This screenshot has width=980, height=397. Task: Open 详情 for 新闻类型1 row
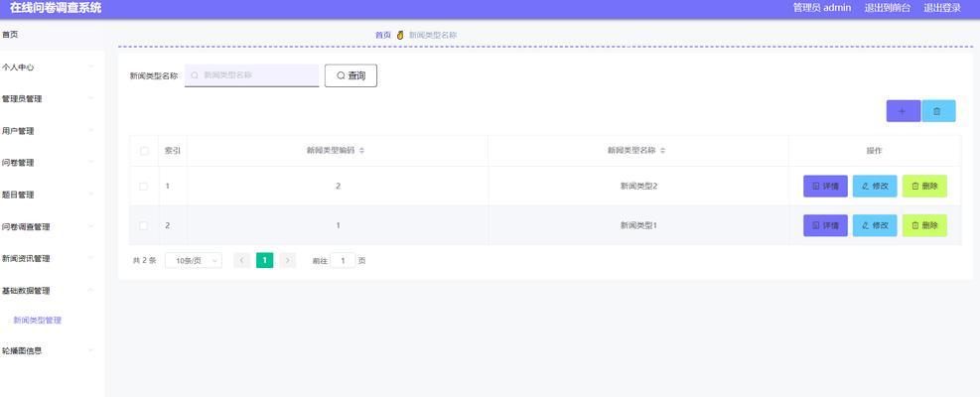pyautogui.click(x=825, y=225)
